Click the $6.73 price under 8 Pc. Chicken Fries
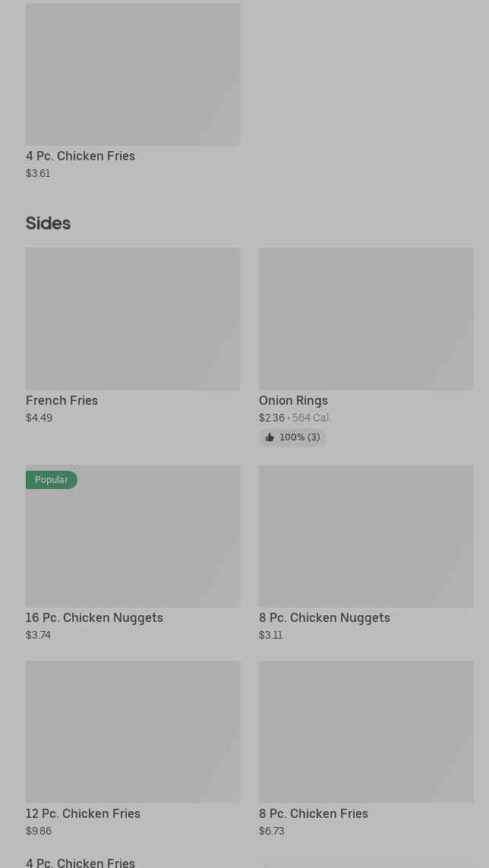The width and height of the screenshot is (489, 868). [x=271, y=831]
